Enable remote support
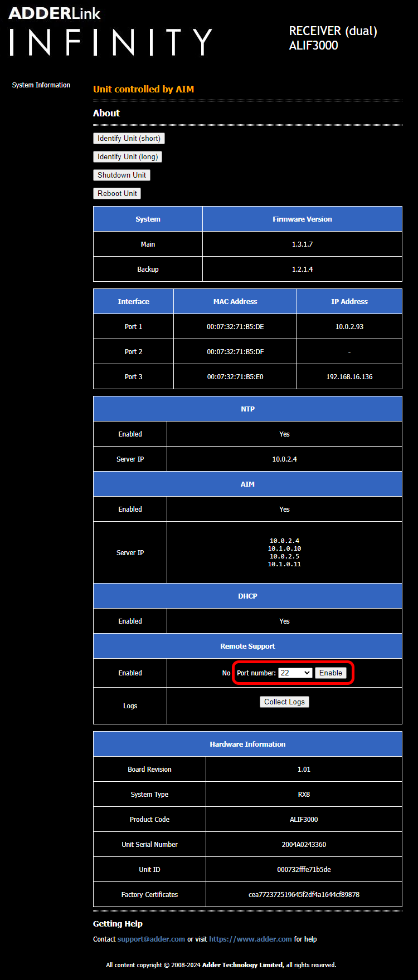Viewport: 418px width, 980px height. point(330,673)
